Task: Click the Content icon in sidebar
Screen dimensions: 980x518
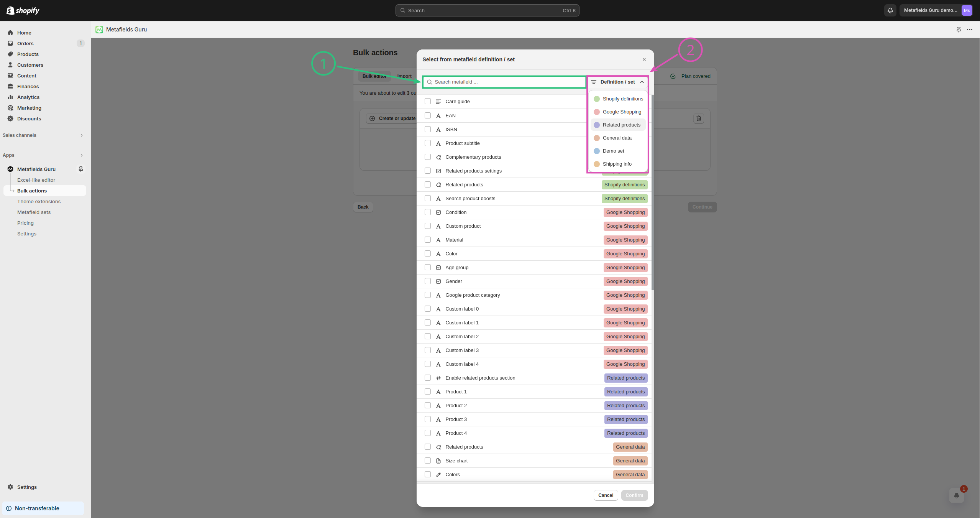Action: [x=10, y=76]
